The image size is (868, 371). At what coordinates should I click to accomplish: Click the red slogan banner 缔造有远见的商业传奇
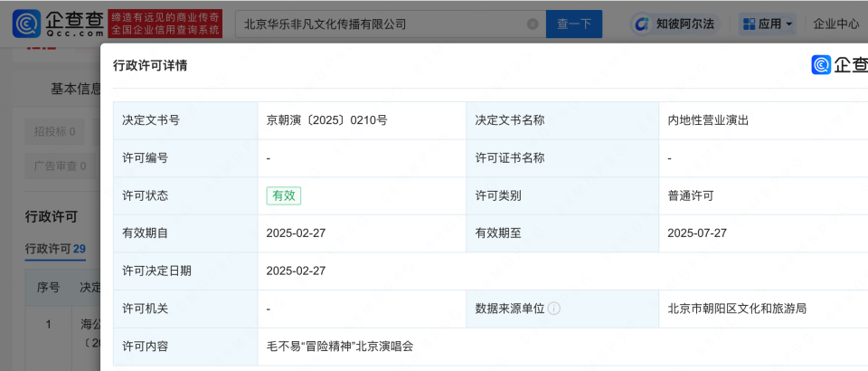click(165, 24)
